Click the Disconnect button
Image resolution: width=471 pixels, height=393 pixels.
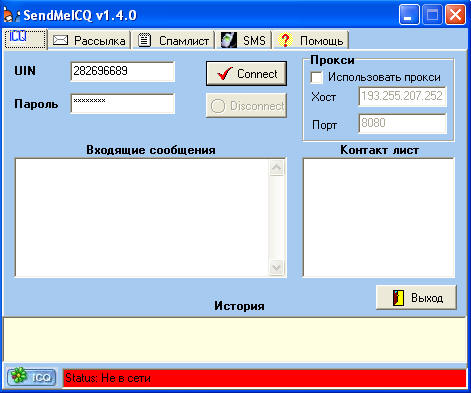pyautogui.click(x=246, y=106)
